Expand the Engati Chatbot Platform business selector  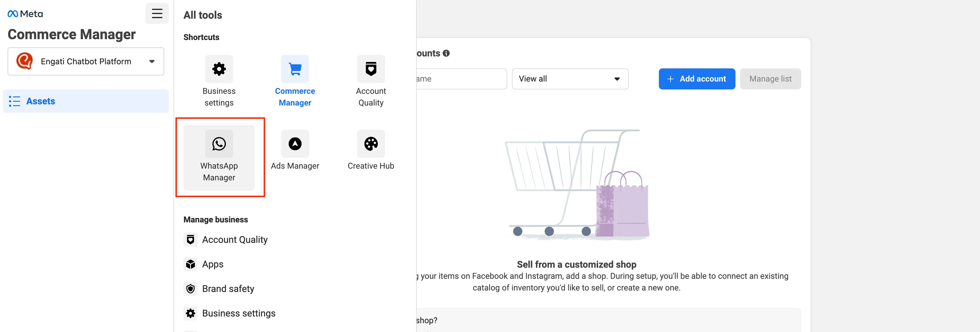click(86, 61)
